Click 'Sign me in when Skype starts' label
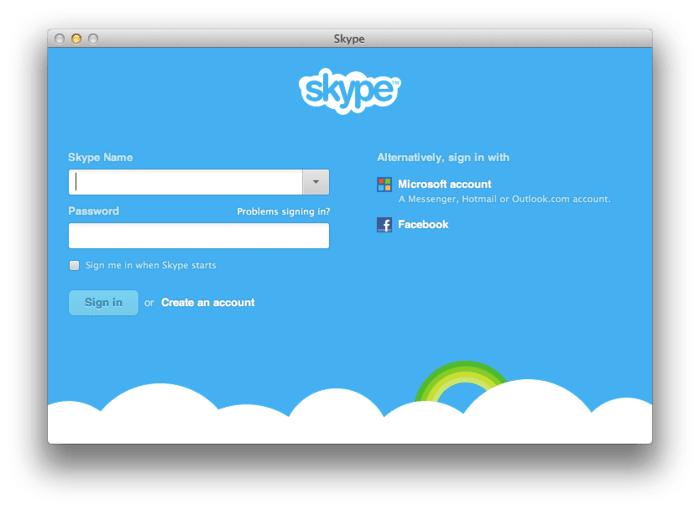The height and width of the screenshot is (510, 700). (150, 265)
